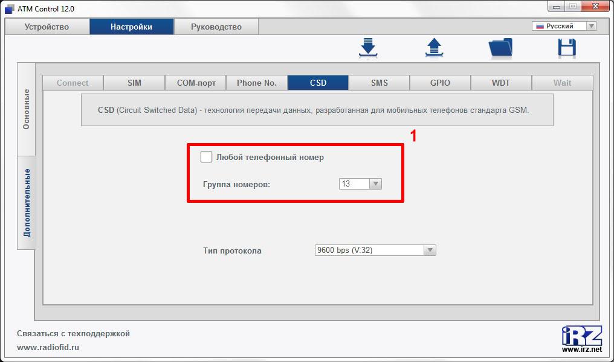Switch to the Устройство tab
Screen dimensions: 614x364
[47, 27]
